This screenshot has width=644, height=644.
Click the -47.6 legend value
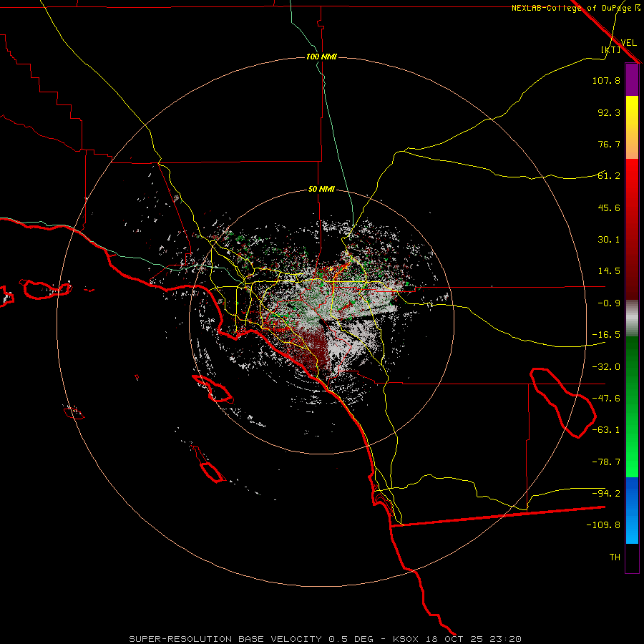coord(606,399)
